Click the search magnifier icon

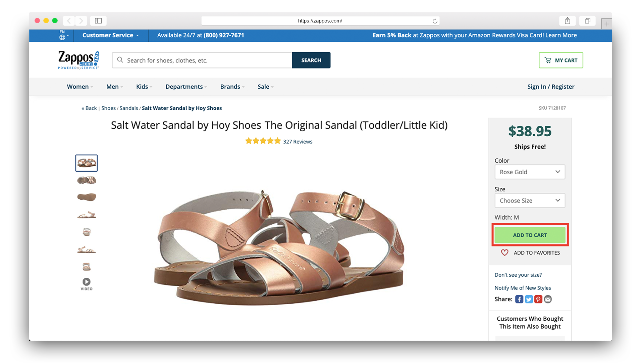(120, 60)
